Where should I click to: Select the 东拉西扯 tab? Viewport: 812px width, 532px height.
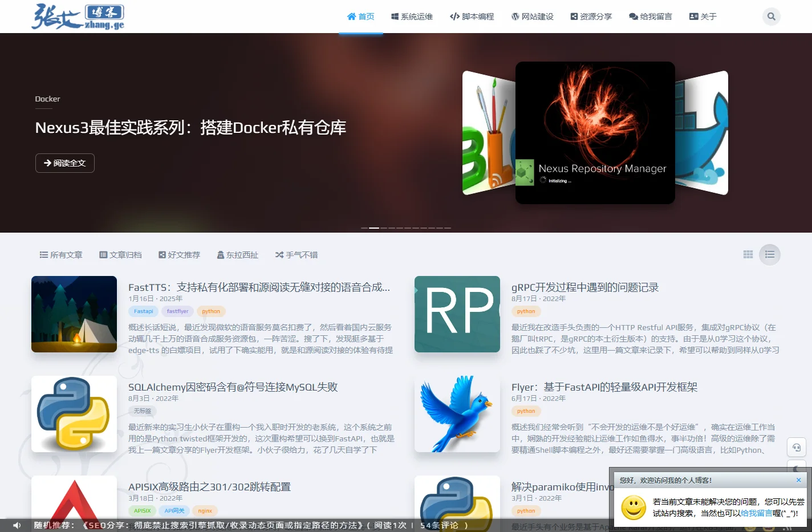238,255
